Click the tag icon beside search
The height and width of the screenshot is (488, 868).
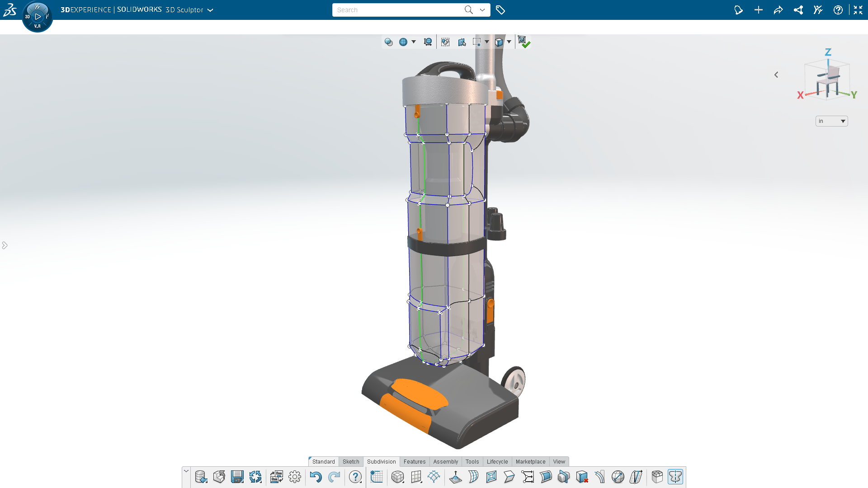click(x=500, y=10)
